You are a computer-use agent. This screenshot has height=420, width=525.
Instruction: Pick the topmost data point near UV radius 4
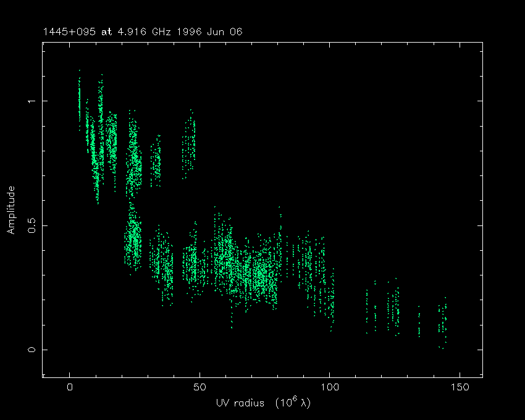(x=79, y=70)
